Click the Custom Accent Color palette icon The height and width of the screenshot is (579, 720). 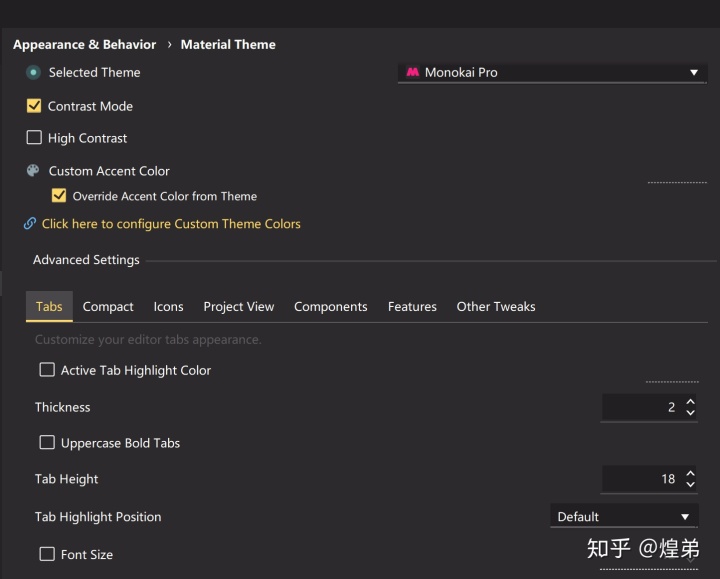coord(33,171)
